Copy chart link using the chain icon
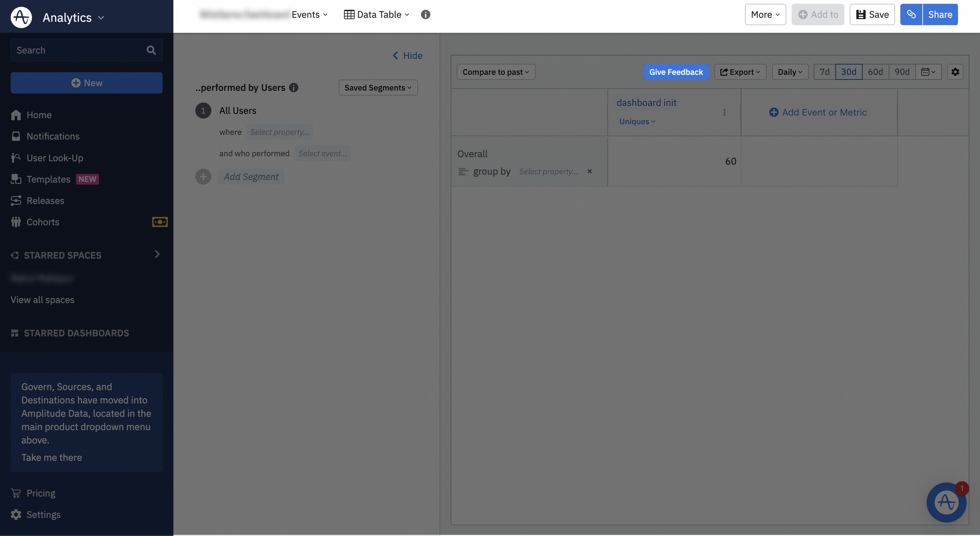 (911, 14)
